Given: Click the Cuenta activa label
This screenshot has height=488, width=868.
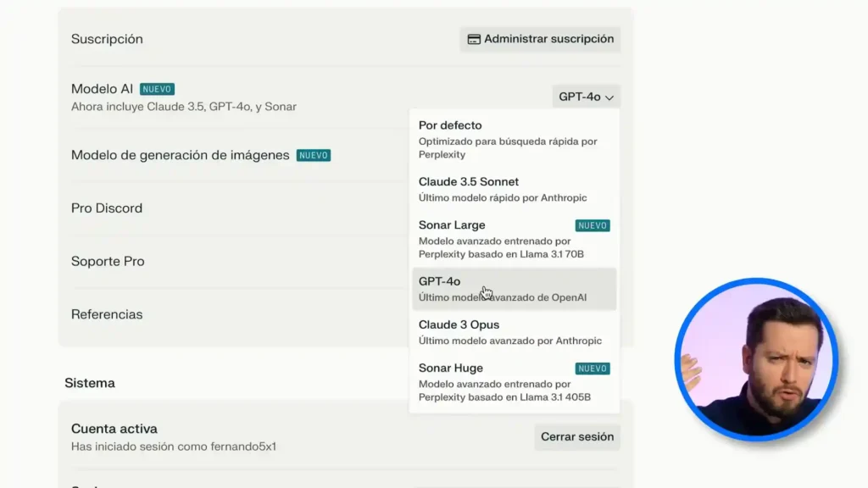Looking at the screenshot, I should coord(114,429).
